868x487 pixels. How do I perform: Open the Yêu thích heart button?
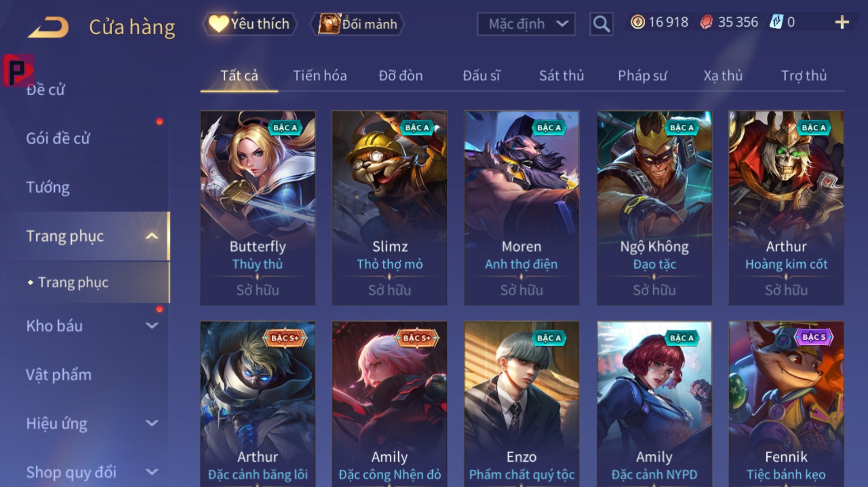tap(250, 24)
